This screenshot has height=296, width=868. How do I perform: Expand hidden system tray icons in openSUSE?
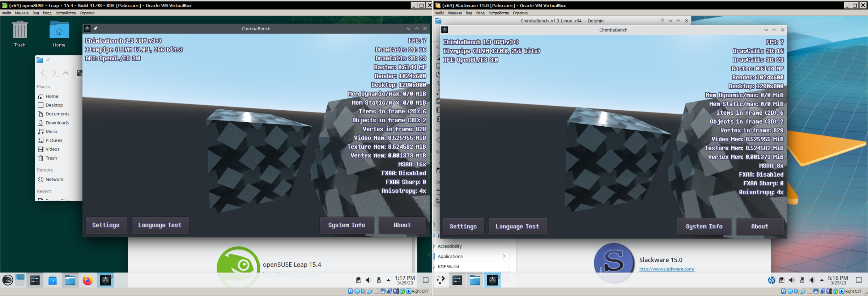coord(388,280)
